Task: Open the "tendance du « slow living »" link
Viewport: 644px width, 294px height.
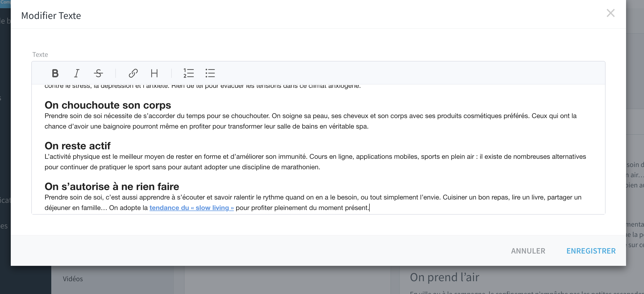Action: [x=192, y=208]
